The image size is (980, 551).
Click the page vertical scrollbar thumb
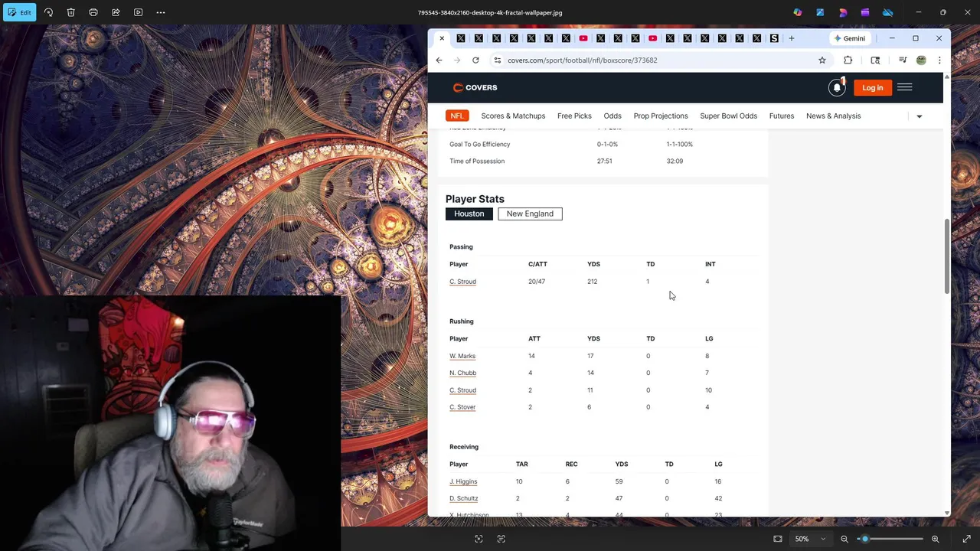point(947,256)
